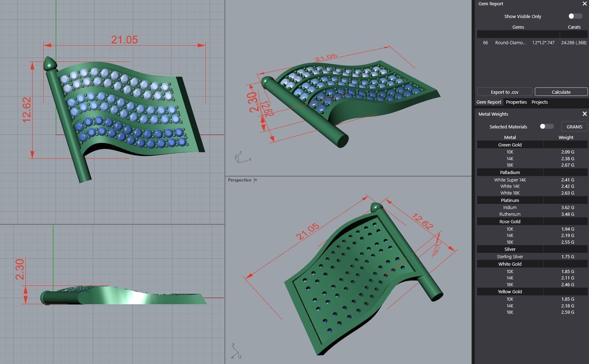
Task: Click gem size 1.2*1.2*.747
Action: click(543, 42)
